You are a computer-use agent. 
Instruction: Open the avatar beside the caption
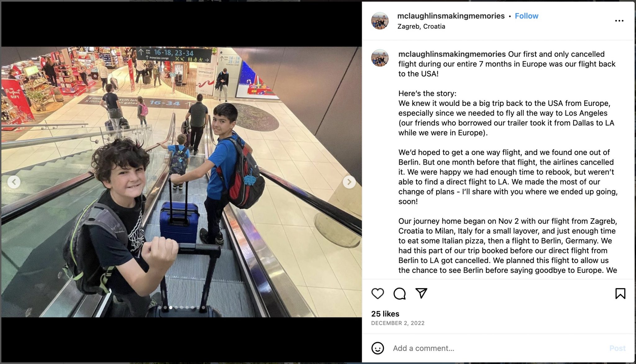coord(380,58)
